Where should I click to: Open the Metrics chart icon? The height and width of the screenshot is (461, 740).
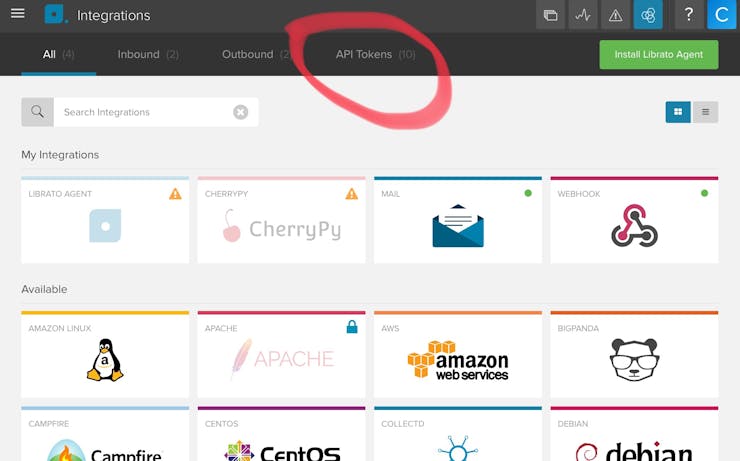pyautogui.click(x=583, y=15)
